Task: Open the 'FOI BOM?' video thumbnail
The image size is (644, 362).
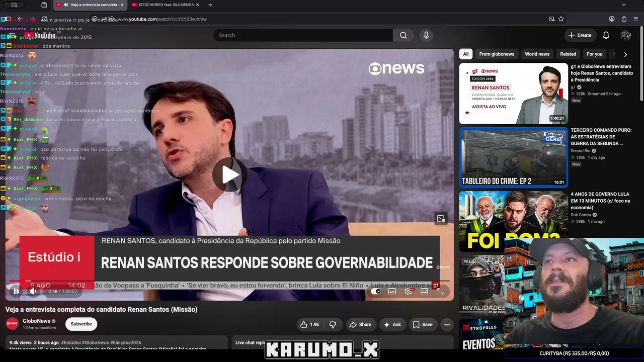Action: pos(514,221)
